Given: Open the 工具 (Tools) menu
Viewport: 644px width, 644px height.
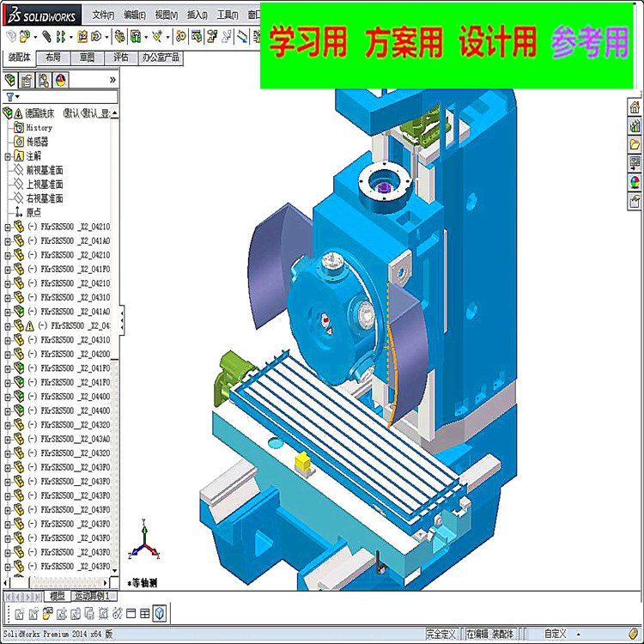Looking at the screenshot, I should click(228, 15).
